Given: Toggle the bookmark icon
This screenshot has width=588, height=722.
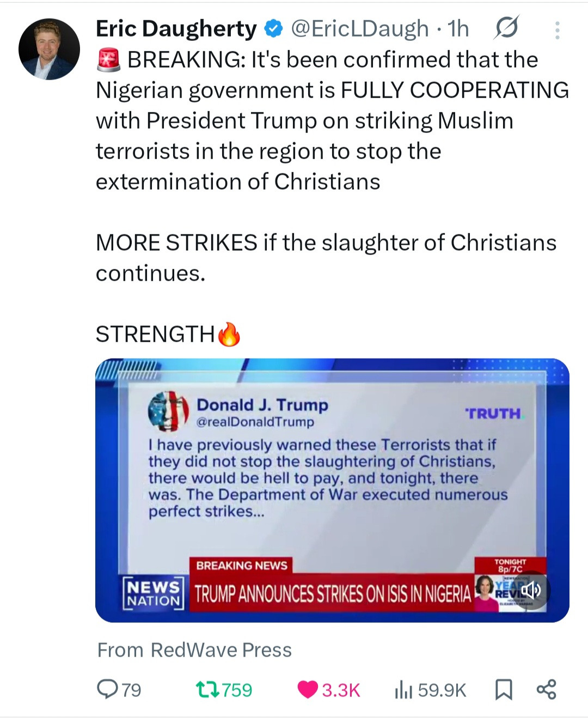Looking at the screenshot, I should [503, 690].
